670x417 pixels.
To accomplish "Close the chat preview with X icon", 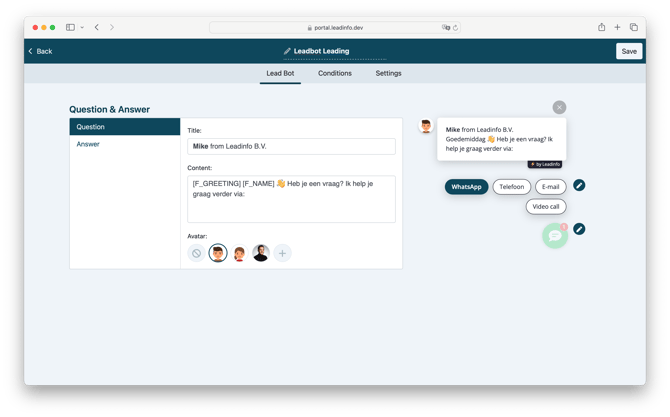I will pos(559,107).
